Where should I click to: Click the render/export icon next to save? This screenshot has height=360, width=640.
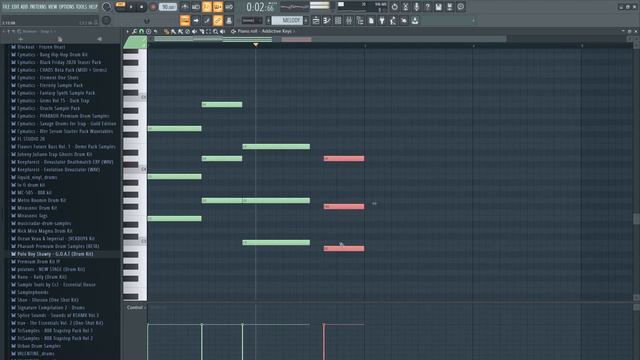coord(449,7)
